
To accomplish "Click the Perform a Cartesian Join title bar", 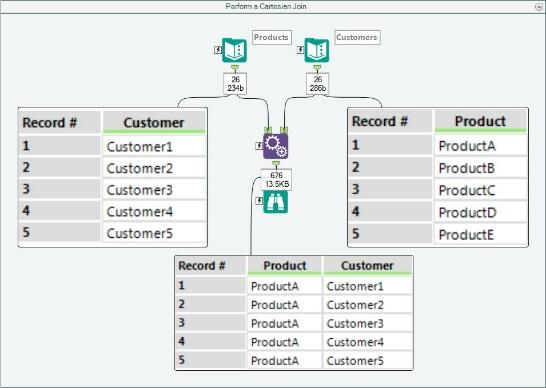I will point(266,7).
